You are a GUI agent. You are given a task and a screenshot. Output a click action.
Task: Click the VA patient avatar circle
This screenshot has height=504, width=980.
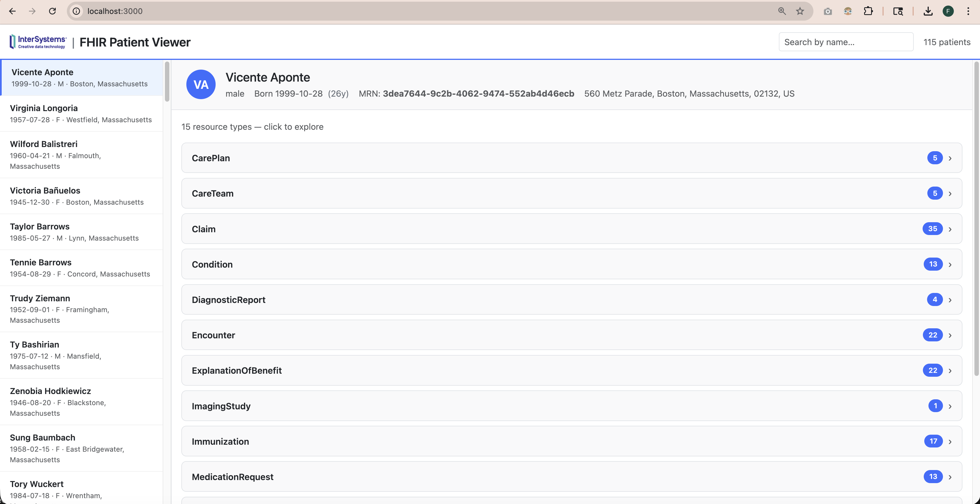point(201,84)
